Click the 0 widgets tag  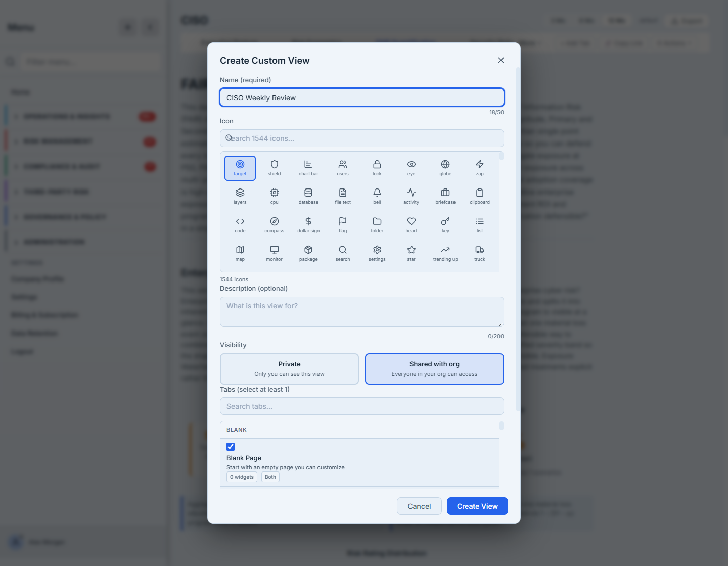click(242, 477)
